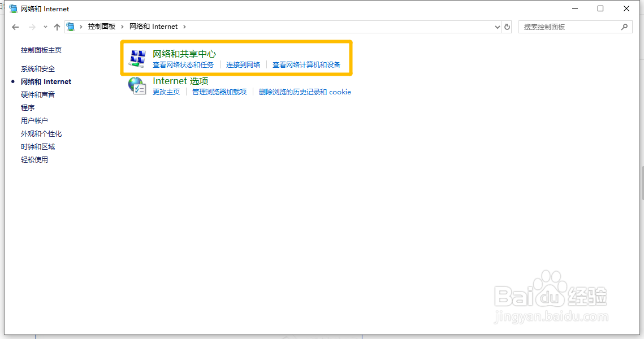Click the Back arrow navigation button

coord(15,27)
